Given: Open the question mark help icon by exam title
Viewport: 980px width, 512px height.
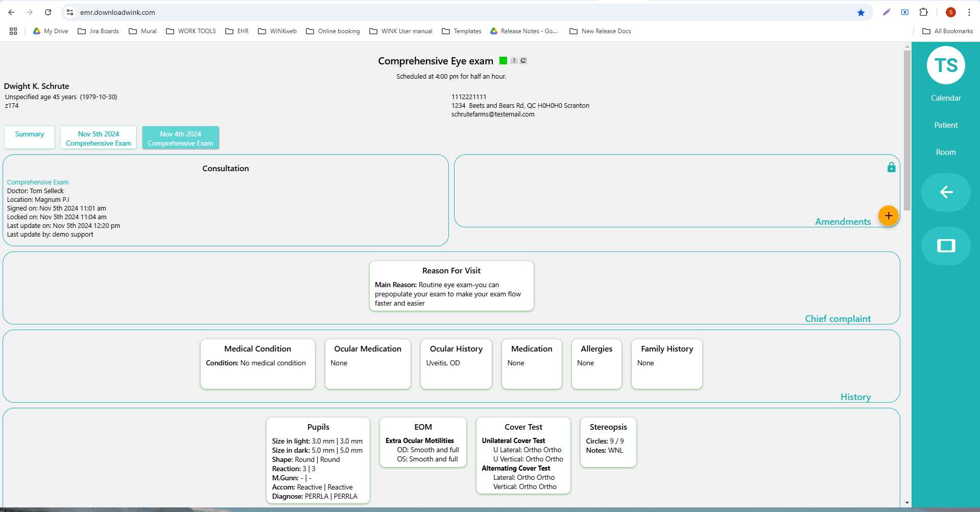Looking at the screenshot, I should [x=514, y=61].
